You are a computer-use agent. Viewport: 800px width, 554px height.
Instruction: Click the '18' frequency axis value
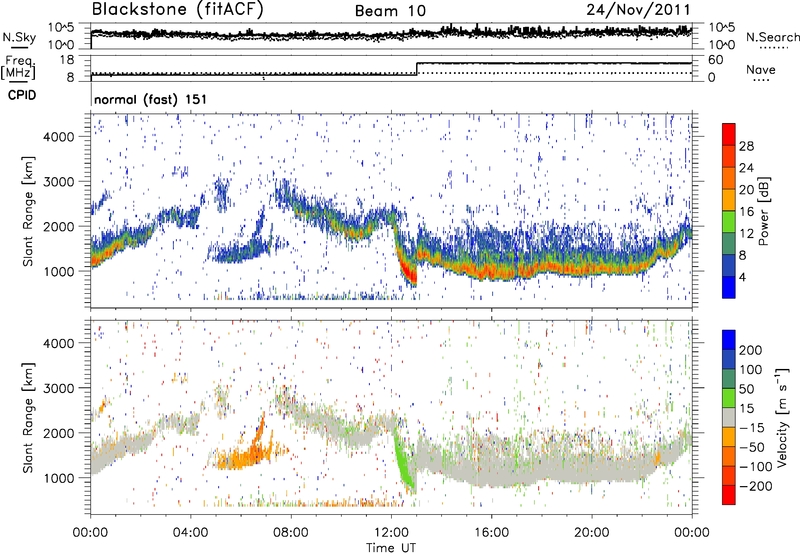pos(67,60)
